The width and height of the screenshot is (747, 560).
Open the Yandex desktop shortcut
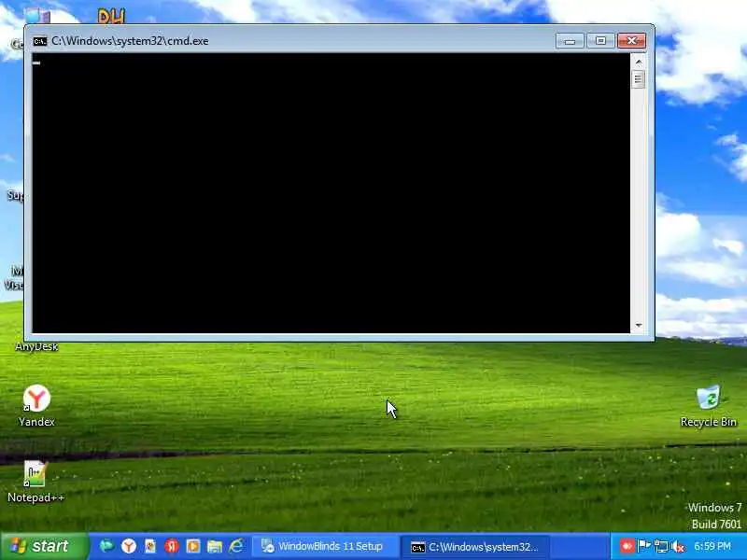pyautogui.click(x=36, y=406)
